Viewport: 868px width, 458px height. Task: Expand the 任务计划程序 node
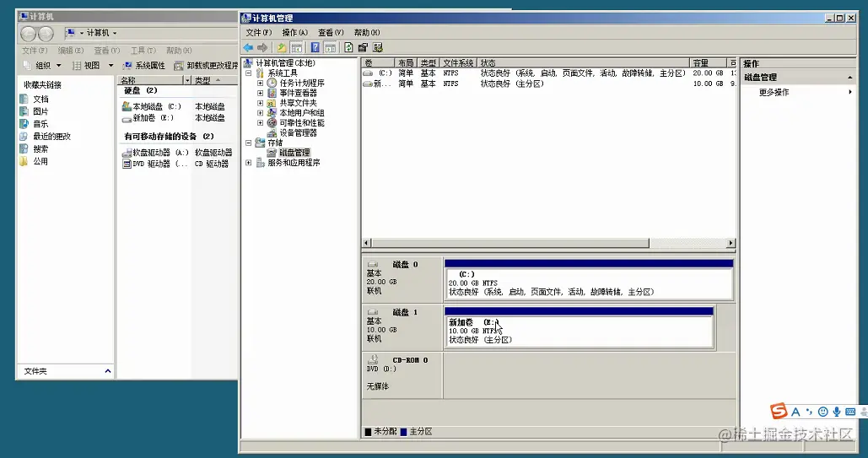pos(260,83)
